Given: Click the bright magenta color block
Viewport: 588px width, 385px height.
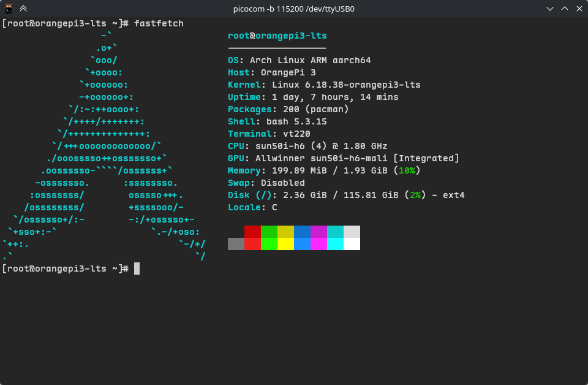Looking at the screenshot, I should click(318, 244).
